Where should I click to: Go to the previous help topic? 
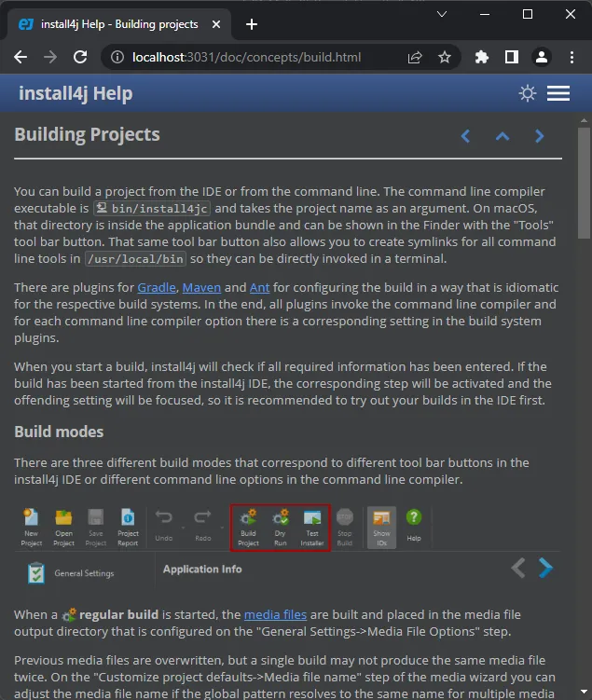click(x=465, y=136)
